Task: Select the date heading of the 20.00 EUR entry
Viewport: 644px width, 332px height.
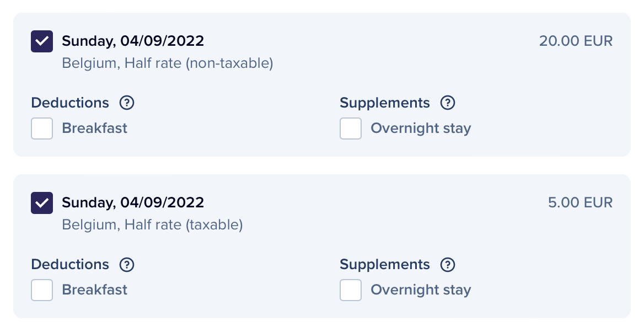Action: (133, 41)
